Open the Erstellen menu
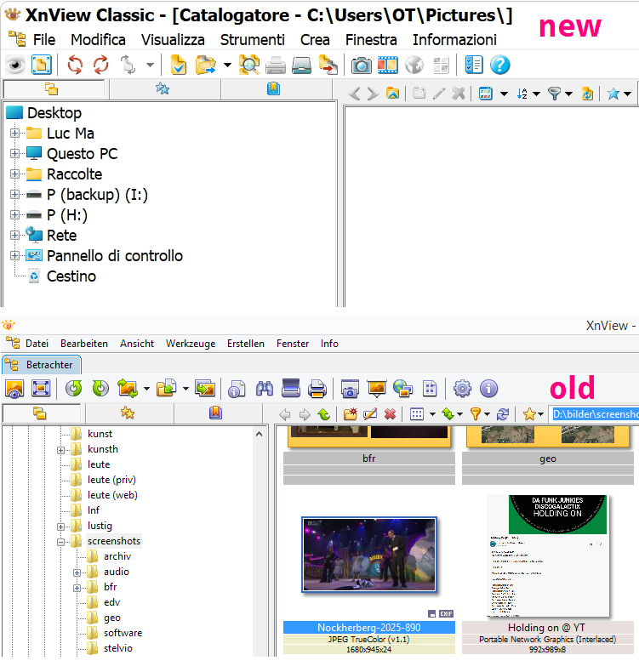639x672 pixels. click(x=246, y=344)
